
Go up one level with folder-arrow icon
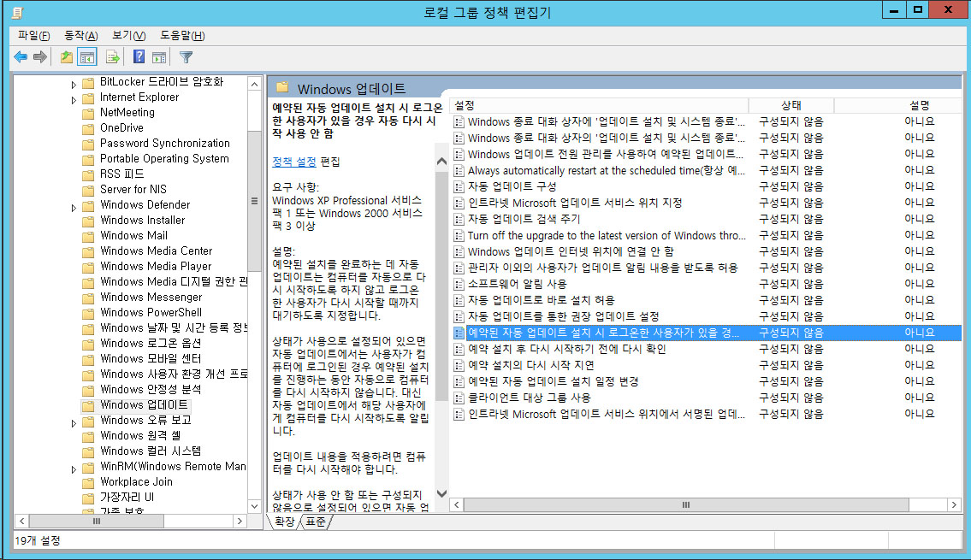(66, 57)
